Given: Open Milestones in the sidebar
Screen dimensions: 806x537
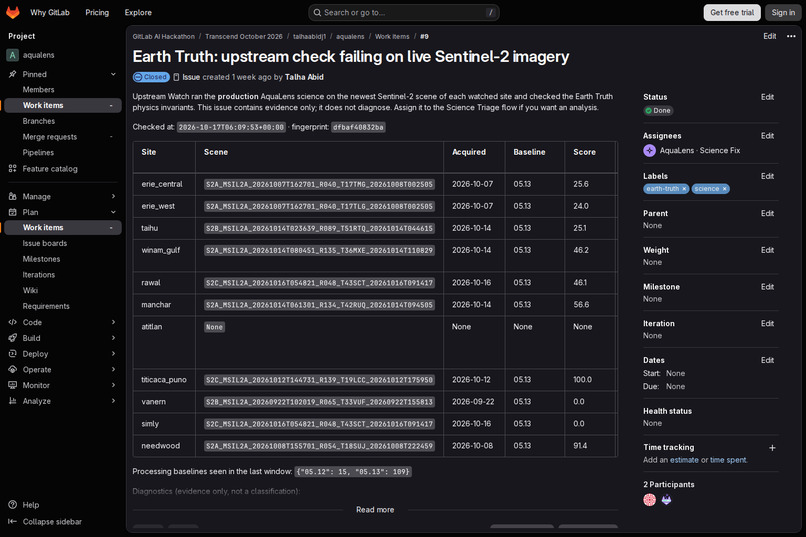Looking at the screenshot, I should coord(41,259).
